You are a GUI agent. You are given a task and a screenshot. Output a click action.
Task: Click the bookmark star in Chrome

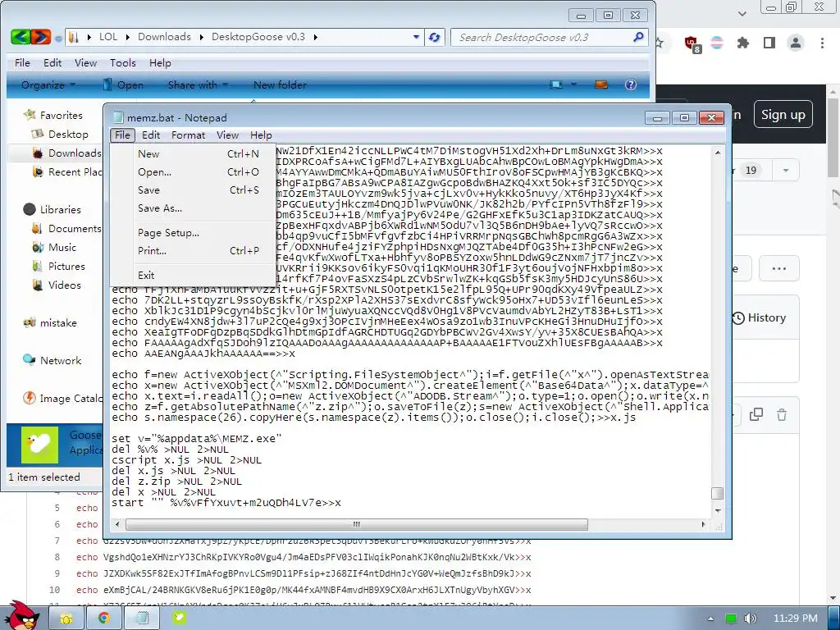click(659, 43)
